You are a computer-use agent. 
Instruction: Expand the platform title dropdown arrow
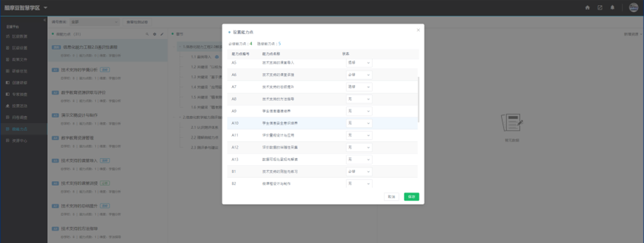tap(46, 7)
